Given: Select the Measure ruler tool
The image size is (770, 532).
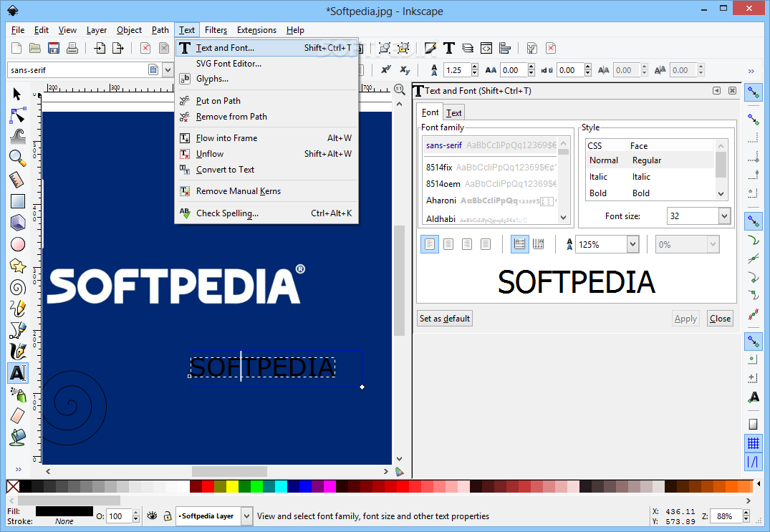Looking at the screenshot, I should pyautogui.click(x=17, y=180).
